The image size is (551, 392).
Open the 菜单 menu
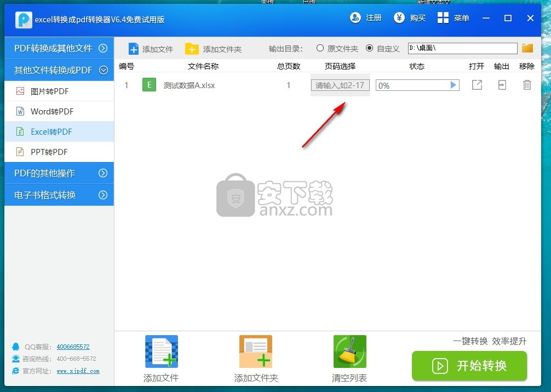click(454, 18)
